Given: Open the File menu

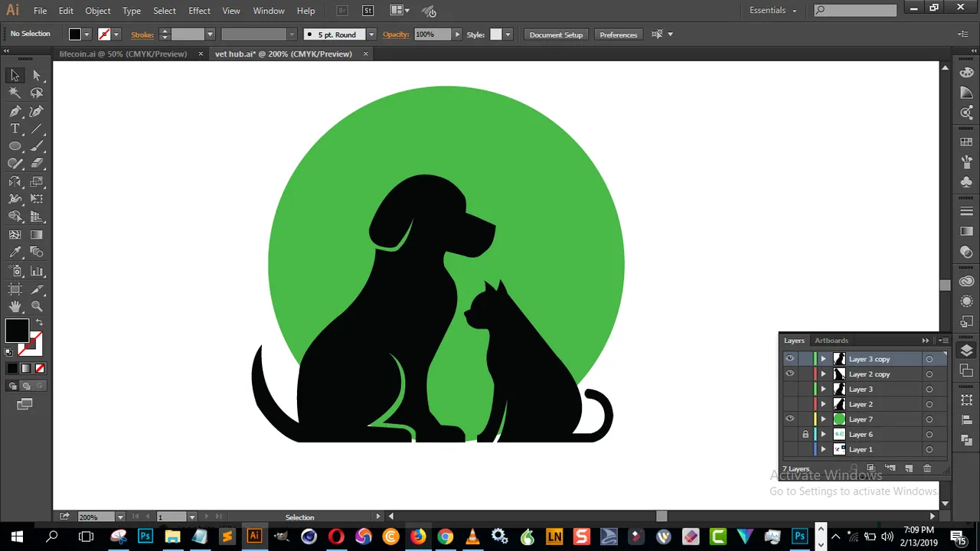Looking at the screenshot, I should 40,11.
